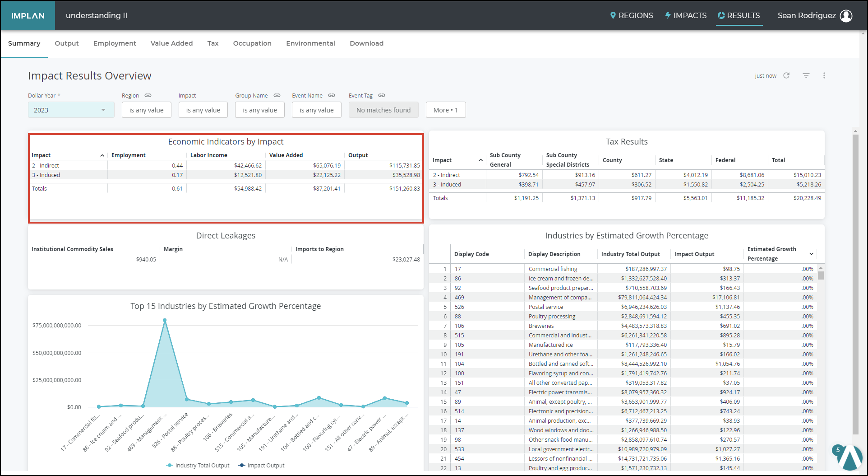Expand the More • 1 filters button
This screenshot has width=868, height=476.
coord(445,110)
